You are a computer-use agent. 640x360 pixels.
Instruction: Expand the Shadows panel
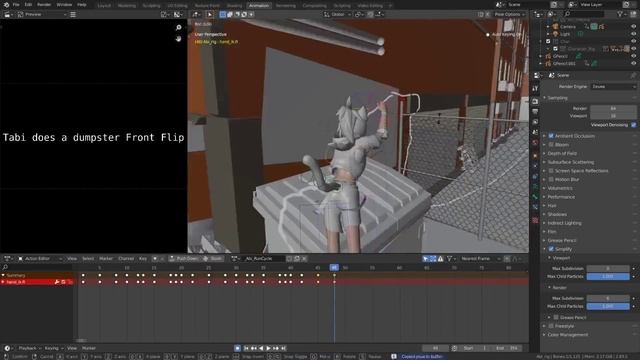(x=557, y=214)
